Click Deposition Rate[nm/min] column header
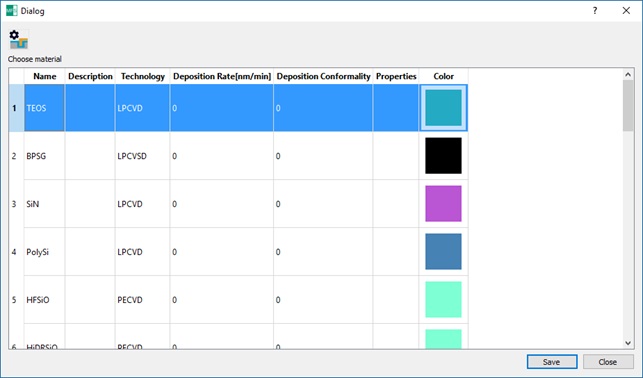Image resolution: width=643 pixels, height=378 pixels. coord(222,76)
